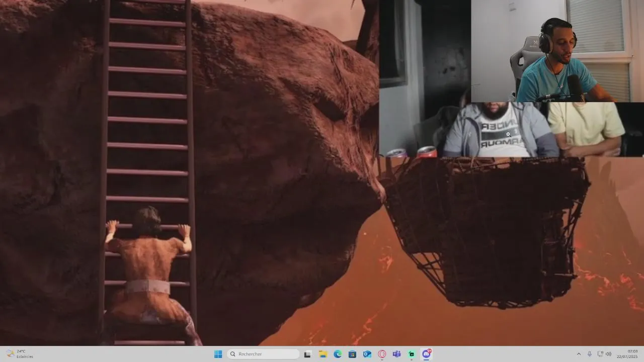Screen dimensions: 644x362
Task: Open Task View from the taskbar
Action: point(307,354)
